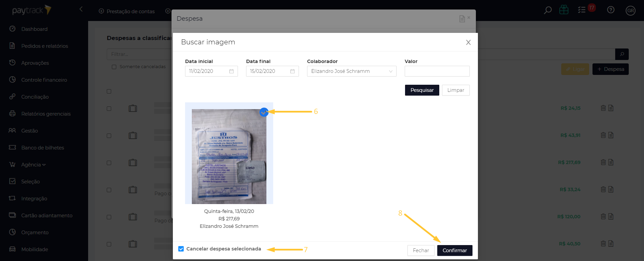Expand the Agência sidebar menu

click(x=33, y=165)
